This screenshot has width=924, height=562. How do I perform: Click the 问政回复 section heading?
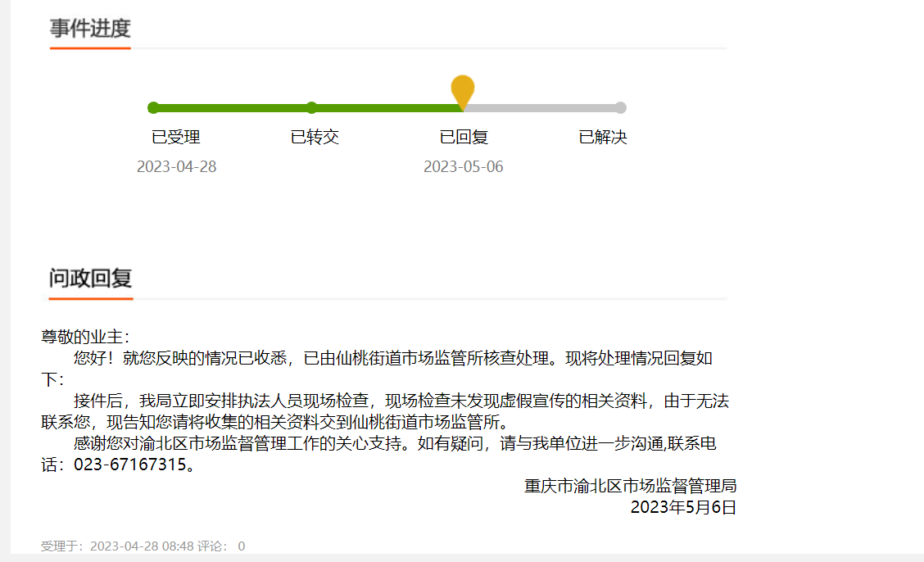click(91, 278)
